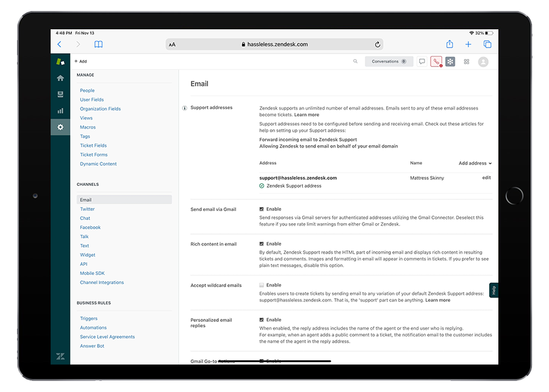Click the lock icon in address bar
This screenshot has height=392, width=549.
[243, 45]
